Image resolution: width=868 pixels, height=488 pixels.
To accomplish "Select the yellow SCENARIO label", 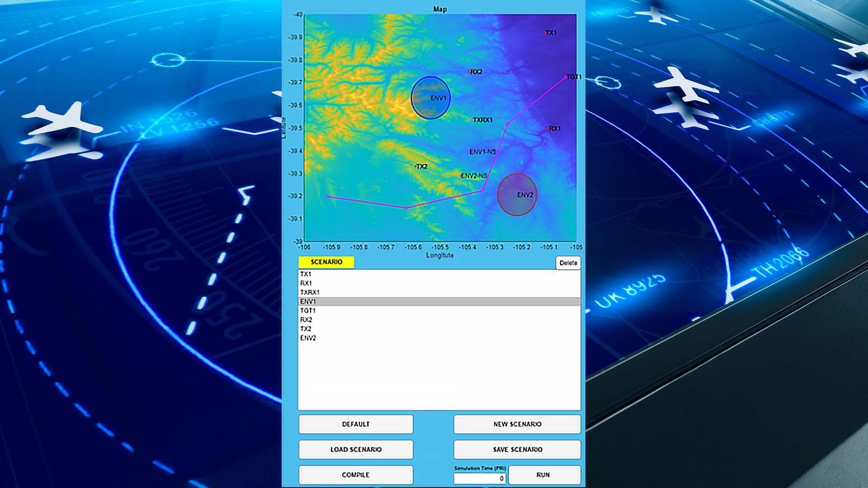I will coord(326,262).
